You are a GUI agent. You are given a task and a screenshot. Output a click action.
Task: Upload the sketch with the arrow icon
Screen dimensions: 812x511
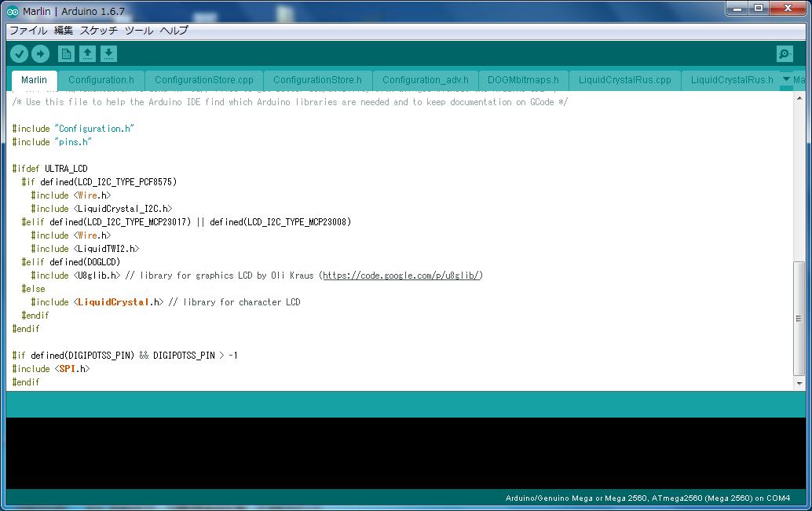(x=40, y=54)
